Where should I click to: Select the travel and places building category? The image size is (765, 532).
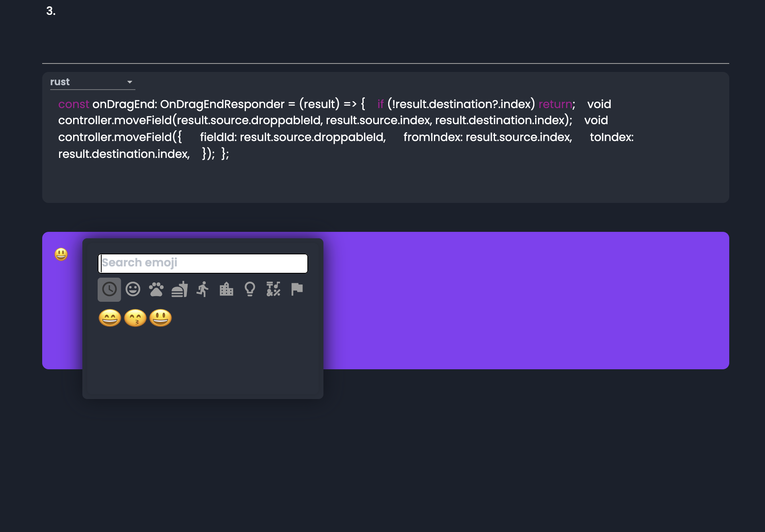click(x=226, y=289)
